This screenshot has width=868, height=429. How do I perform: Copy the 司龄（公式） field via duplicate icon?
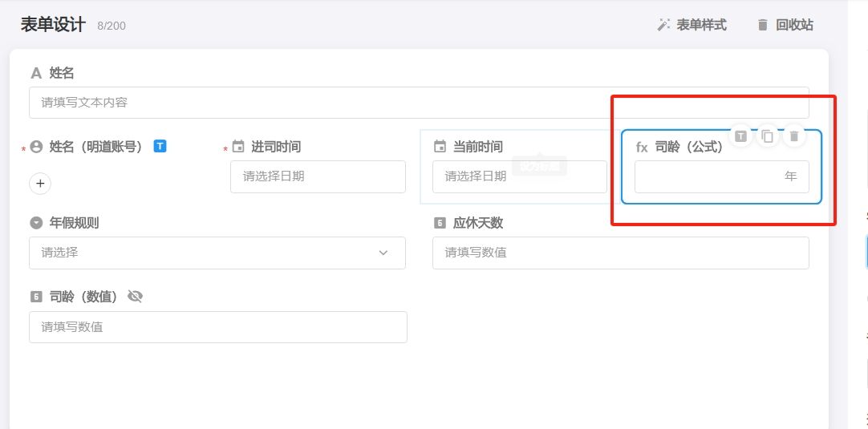[767, 136]
